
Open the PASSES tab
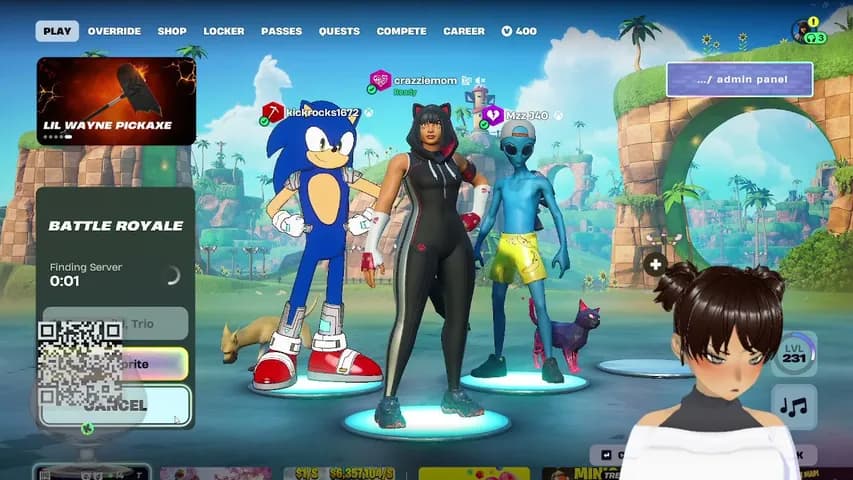pos(281,31)
